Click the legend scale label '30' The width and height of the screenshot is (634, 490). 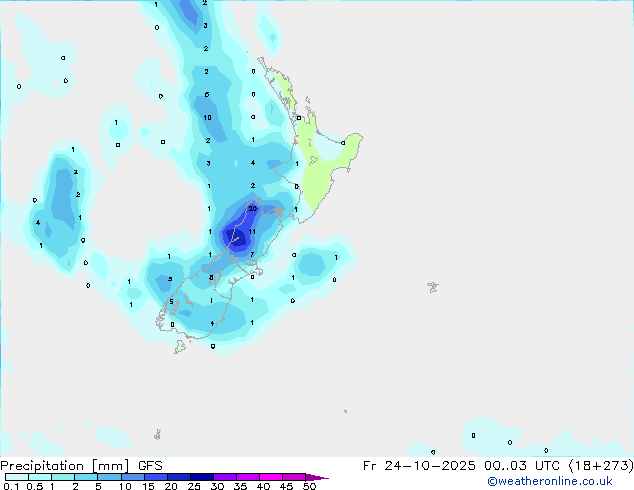(x=217, y=486)
